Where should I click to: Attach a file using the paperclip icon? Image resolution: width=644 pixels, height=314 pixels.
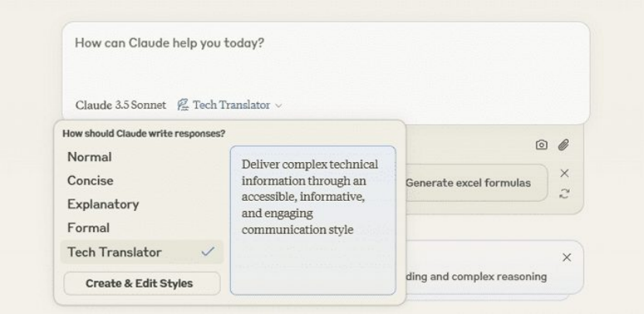(x=564, y=145)
